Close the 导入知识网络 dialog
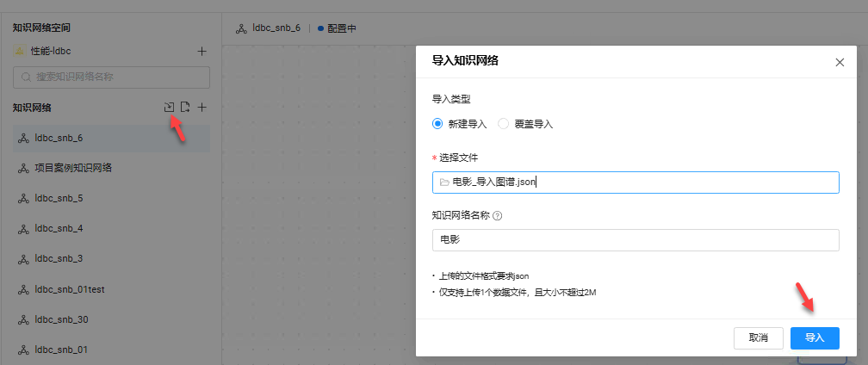This screenshot has height=365, width=868. click(x=840, y=63)
